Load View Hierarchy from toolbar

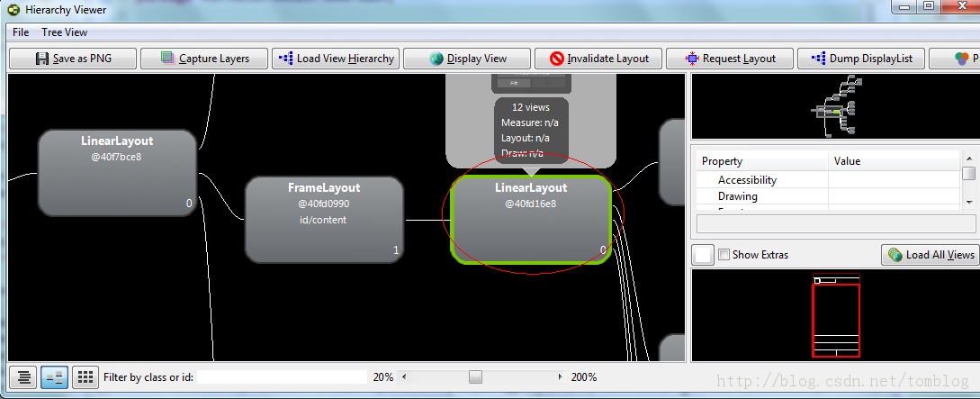click(337, 59)
